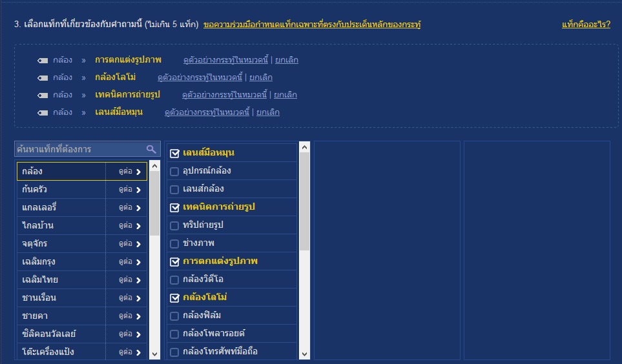Screen dimensions: 622x364
Task: Click the category list scrollbar thumb
Action: [x=155, y=203]
